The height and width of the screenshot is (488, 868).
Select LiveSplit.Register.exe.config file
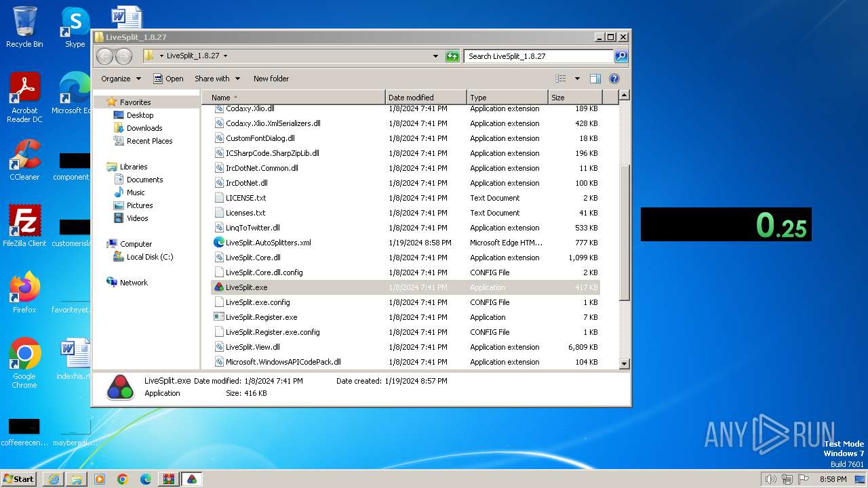405,332
